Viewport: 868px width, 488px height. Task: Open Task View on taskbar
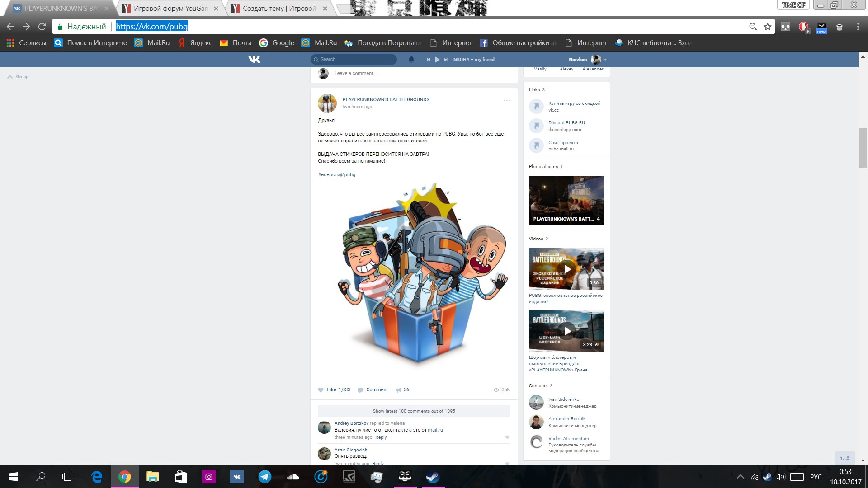[x=68, y=477]
